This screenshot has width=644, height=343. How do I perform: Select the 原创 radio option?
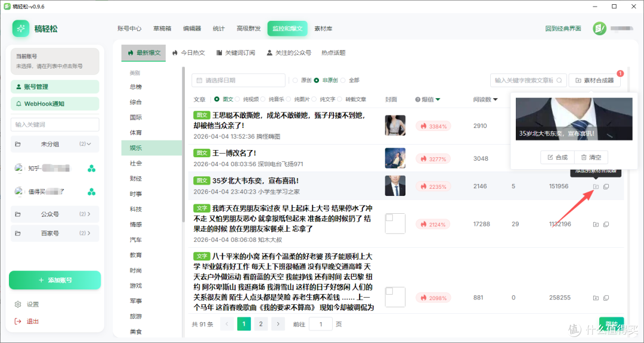(295, 80)
